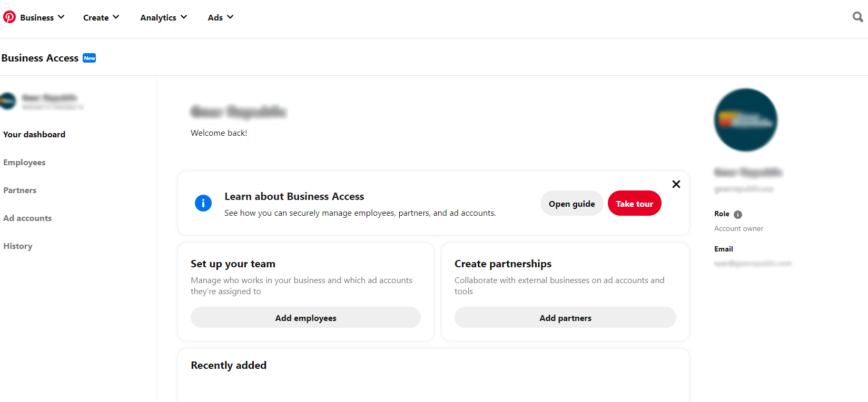Click the blue New badge
The height and width of the screenshot is (402, 868).
(90, 58)
